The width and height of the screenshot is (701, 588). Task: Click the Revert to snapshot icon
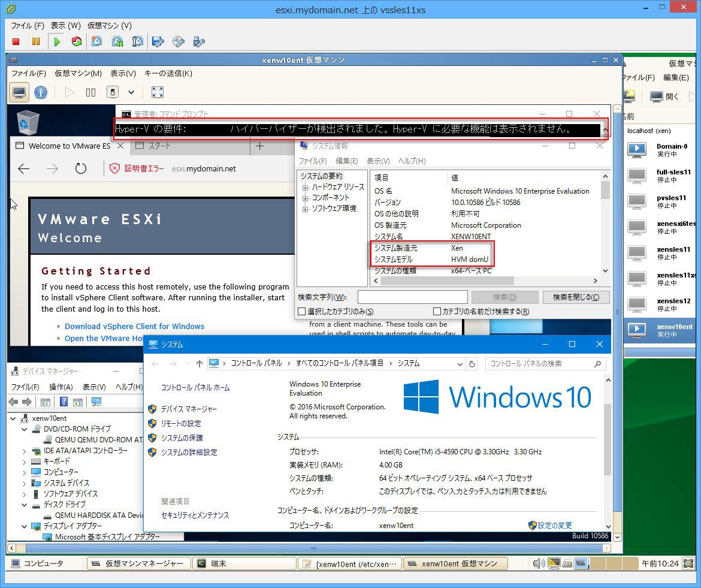pos(117,41)
